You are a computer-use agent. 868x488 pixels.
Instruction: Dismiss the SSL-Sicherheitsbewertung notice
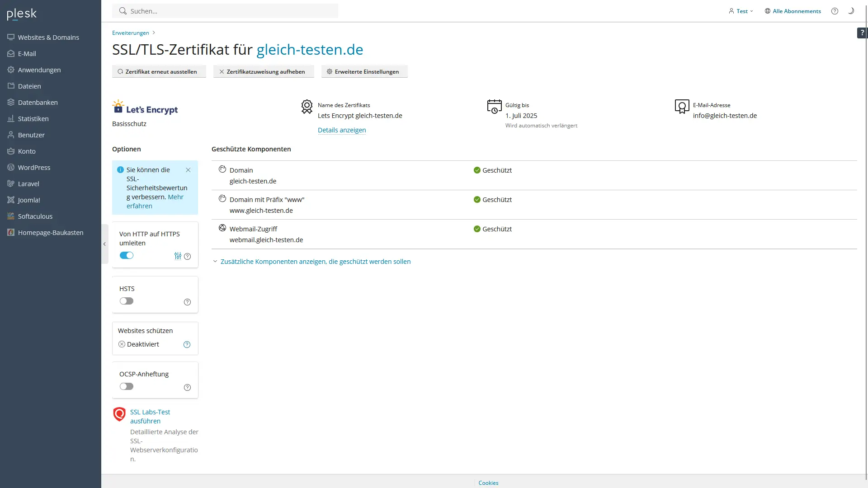point(189,170)
